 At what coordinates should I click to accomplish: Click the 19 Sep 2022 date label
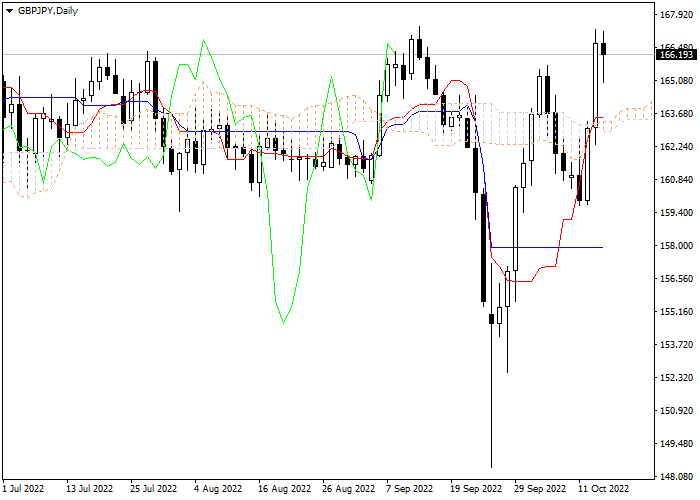tap(476, 489)
